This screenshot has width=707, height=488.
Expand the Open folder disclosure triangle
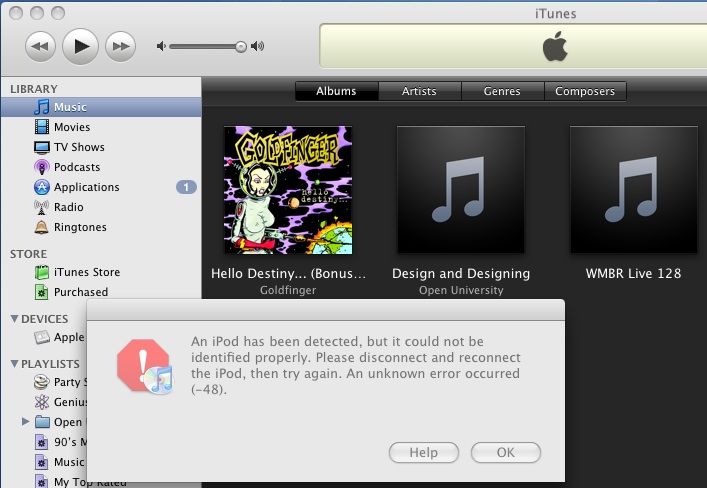click(x=26, y=422)
